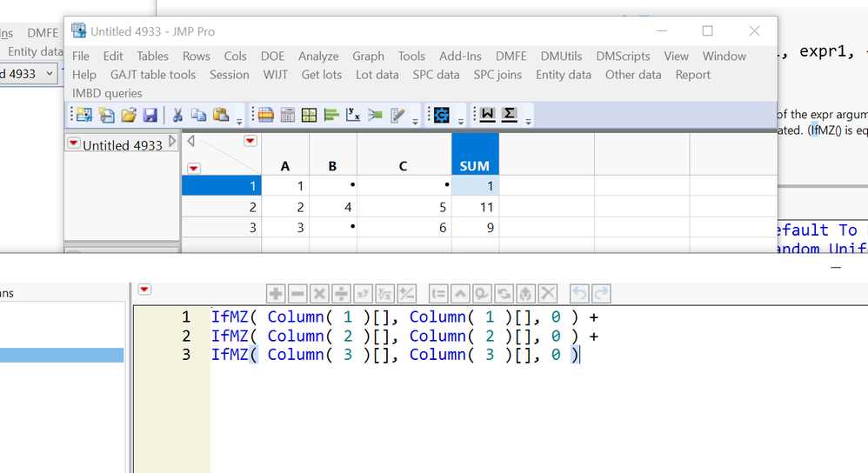Viewport: 868px width, 473px height.
Task: Open the rows red triangle menu
Action: 194,168
